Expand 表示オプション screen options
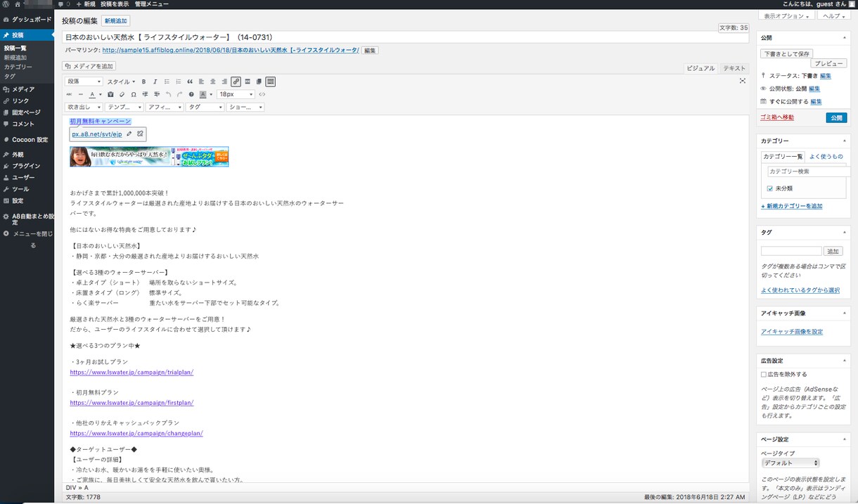The height and width of the screenshot is (504, 858). (x=787, y=15)
